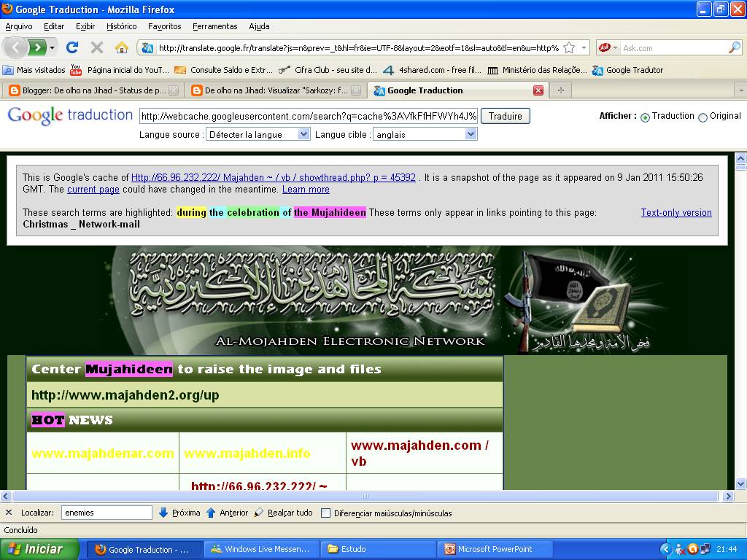This screenshot has height=560, width=747.
Task: Open the Editar menu
Action: (54, 26)
